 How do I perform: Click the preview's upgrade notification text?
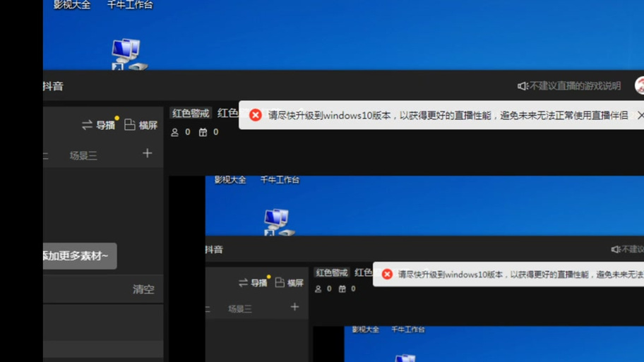[521, 274]
